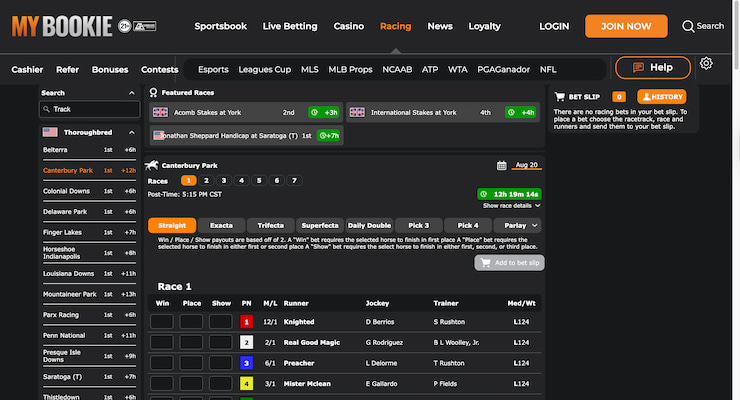The width and height of the screenshot is (740, 400).
Task: Click the UK flag for Acomb Stakes
Action: pos(160,112)
